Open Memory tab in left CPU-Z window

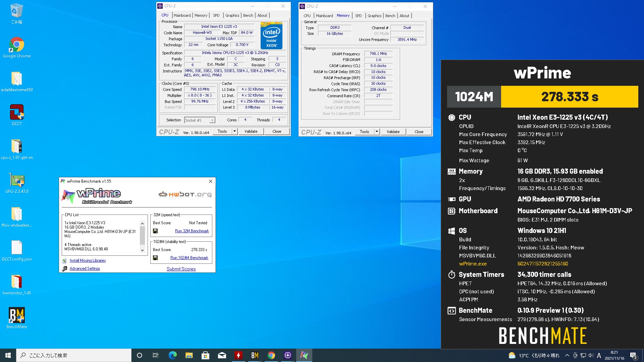pos(201,15)
